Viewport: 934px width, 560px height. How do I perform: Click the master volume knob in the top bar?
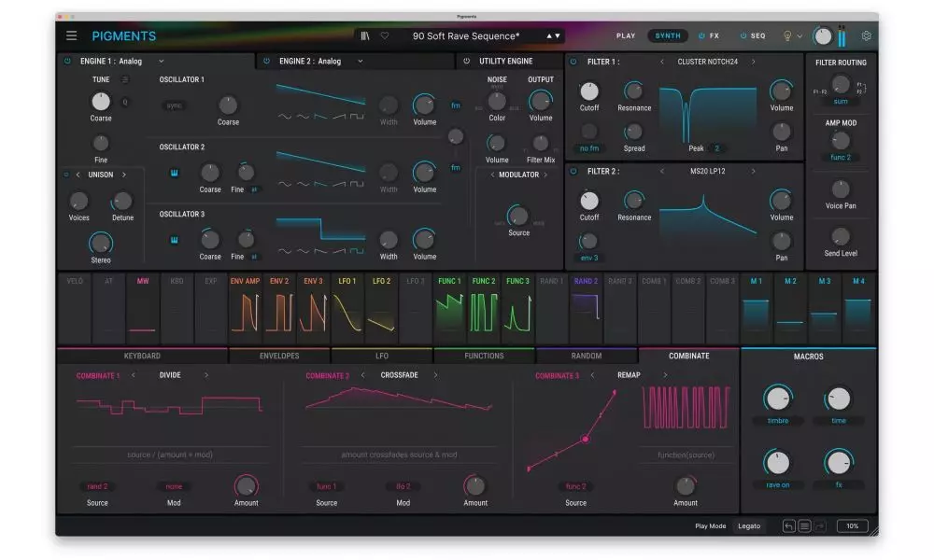[x=823, y=36]
